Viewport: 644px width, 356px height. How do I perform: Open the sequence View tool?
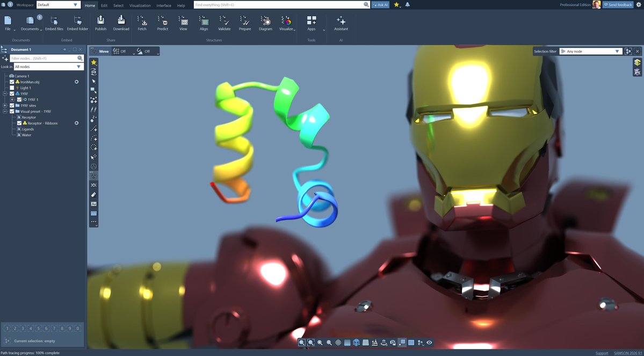tap(183, 23)
